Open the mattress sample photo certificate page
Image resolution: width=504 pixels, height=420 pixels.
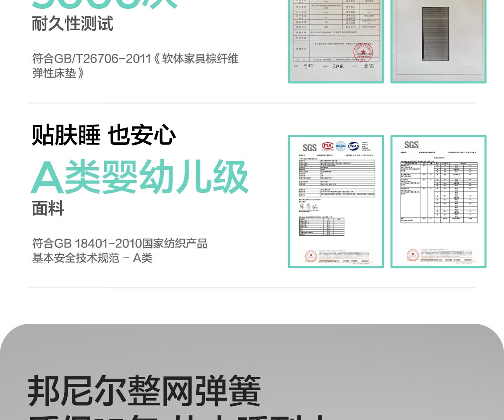click(438, 41)
